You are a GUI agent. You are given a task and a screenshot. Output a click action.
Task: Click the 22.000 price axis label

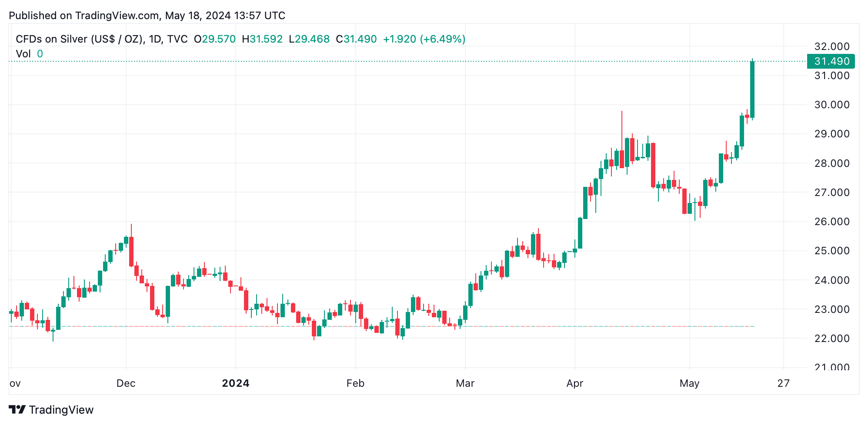(x=831, y=339)
